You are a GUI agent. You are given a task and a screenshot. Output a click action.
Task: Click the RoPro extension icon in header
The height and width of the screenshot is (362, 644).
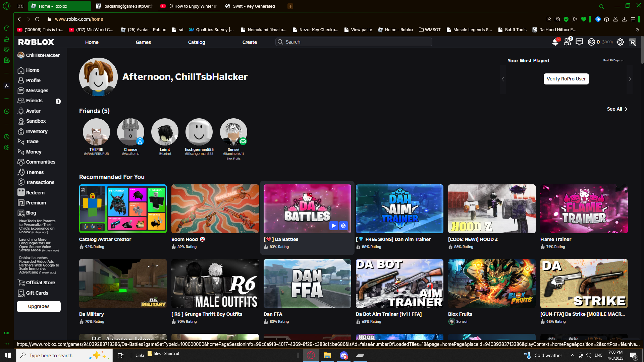(632, 42)
